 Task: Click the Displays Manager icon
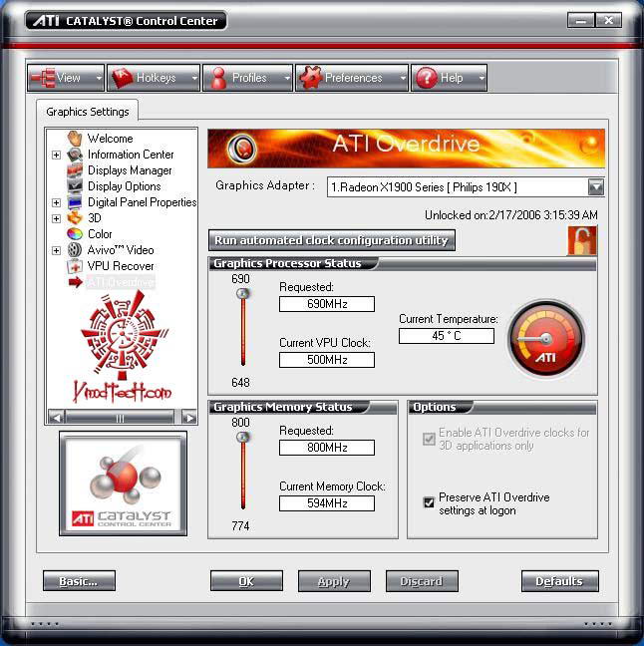click(75, 170)
